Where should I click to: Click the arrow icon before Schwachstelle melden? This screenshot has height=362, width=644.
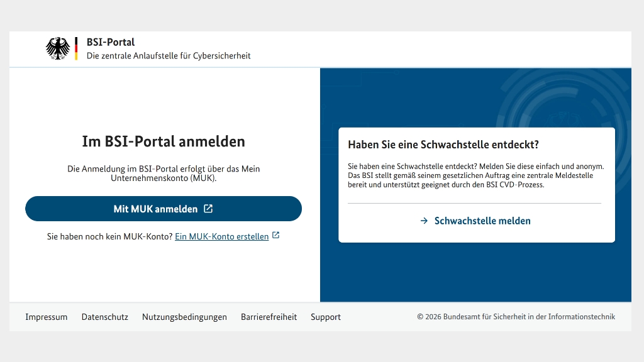(424, 221)
